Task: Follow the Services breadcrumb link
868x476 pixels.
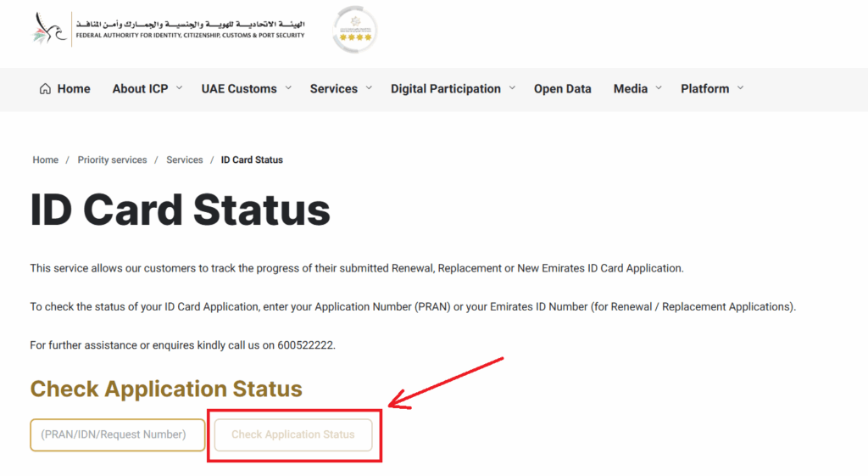Action: pos(184,160)
